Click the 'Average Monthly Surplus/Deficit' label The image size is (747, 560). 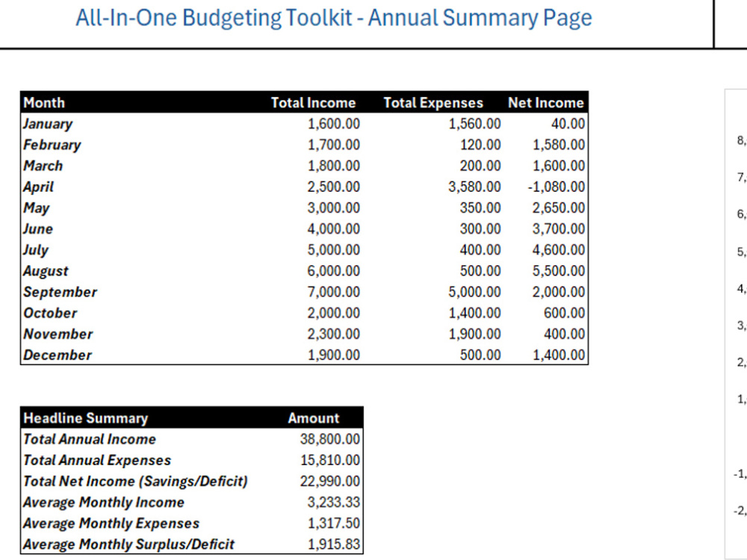point(129,544)
